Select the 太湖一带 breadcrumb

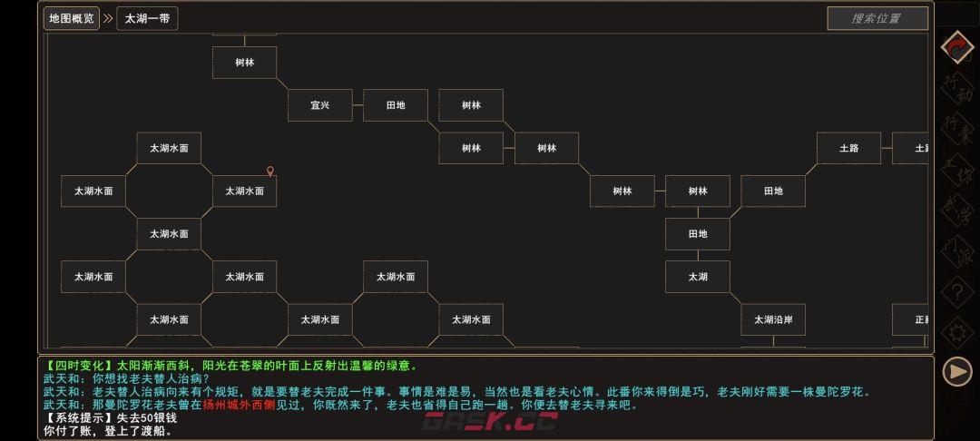147,18
